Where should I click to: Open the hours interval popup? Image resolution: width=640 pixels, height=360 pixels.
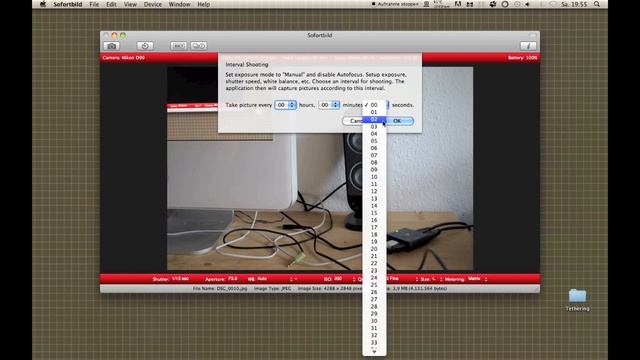(x=285, y=105)
